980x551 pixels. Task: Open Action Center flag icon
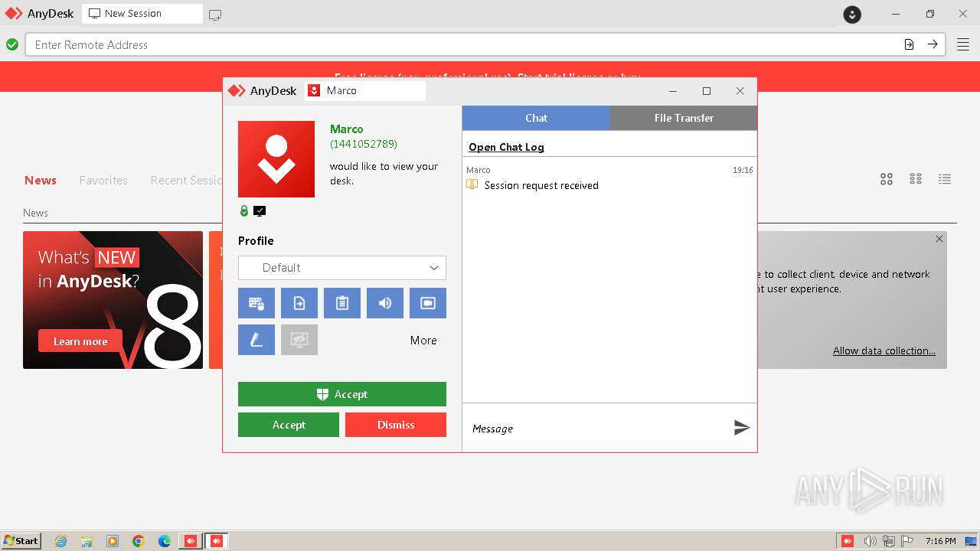pos(907,541)
